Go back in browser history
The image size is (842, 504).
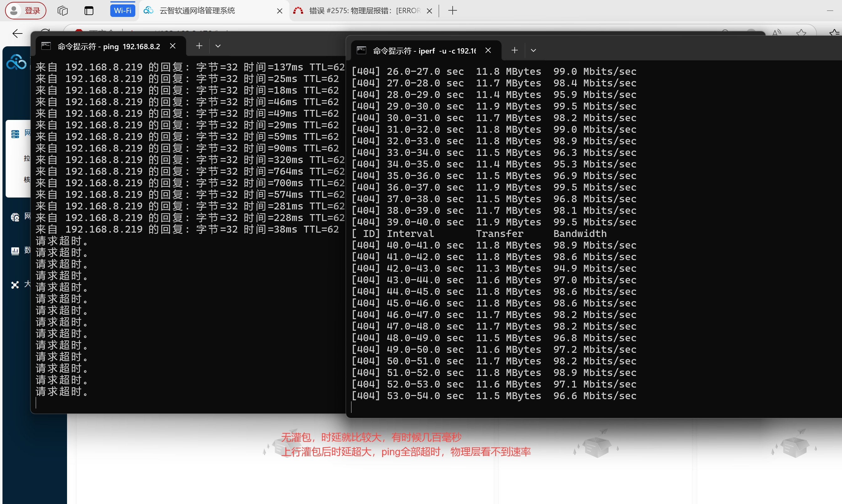click(x=17, y=33)
